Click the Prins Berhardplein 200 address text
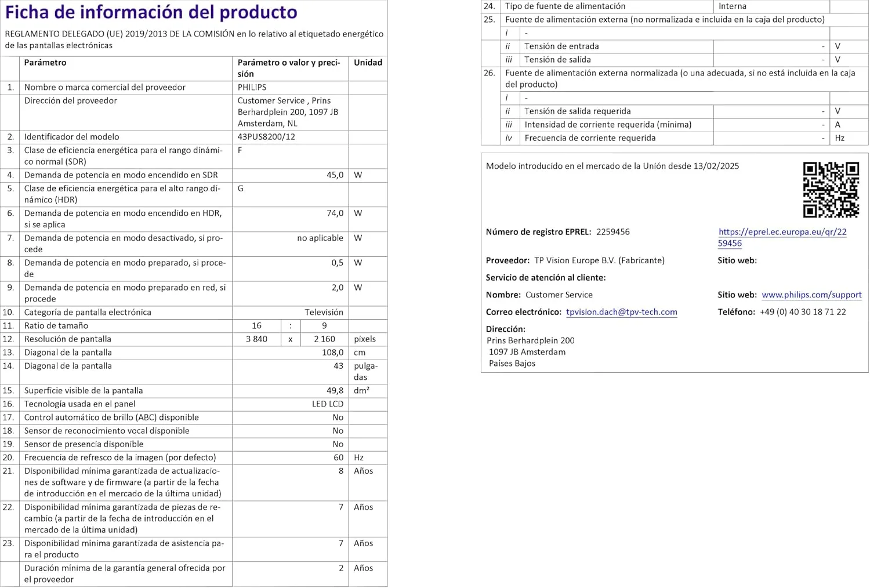Viewport: 870px width, 588px height. [x=530, y=340]
